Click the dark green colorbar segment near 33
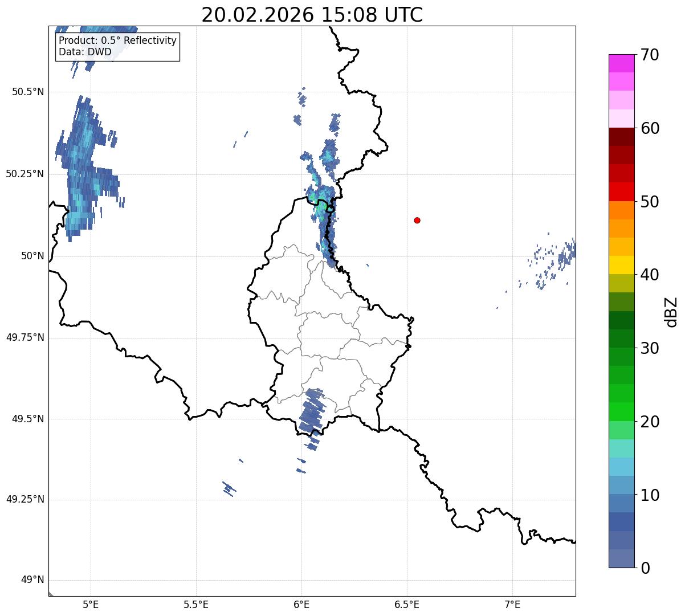Viewport: 685px width, 616px height. click(621, 320)
